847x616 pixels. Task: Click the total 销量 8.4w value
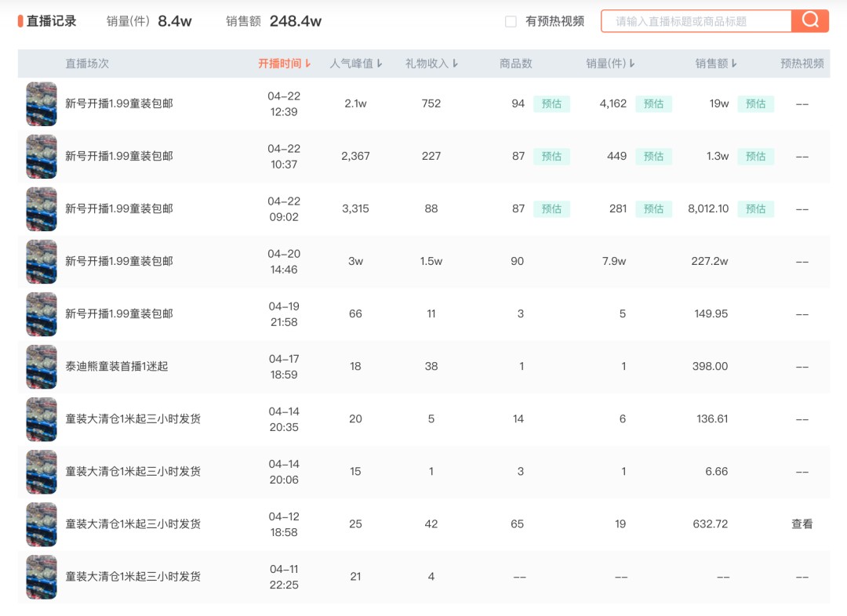click(x=175, y=21)
